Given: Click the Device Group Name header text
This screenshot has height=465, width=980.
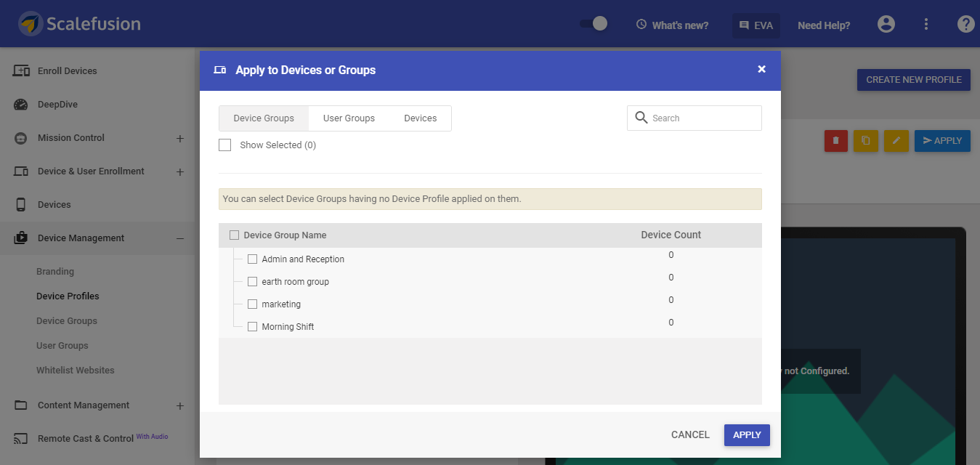Looking at the screenshot, I should click(285, 235).
